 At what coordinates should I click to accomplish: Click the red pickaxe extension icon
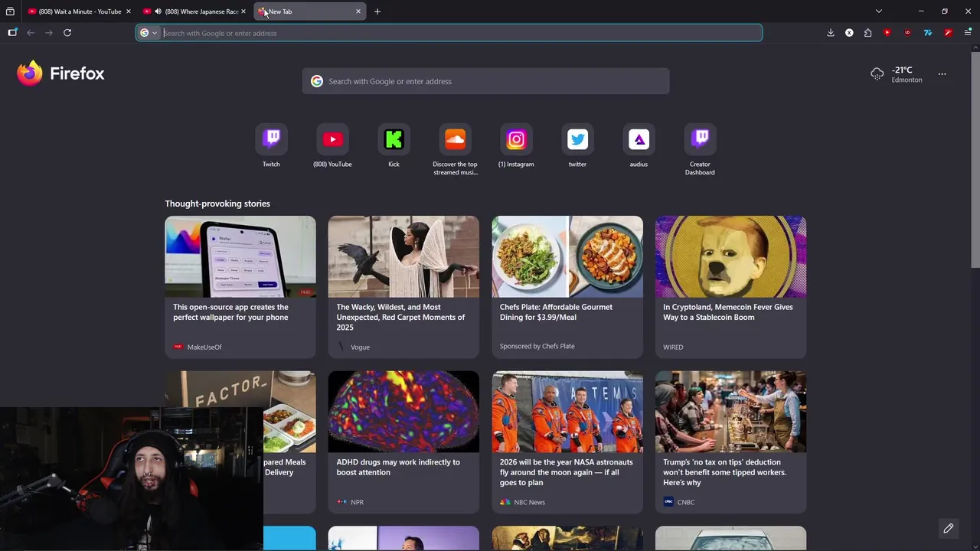coord(948,33)
